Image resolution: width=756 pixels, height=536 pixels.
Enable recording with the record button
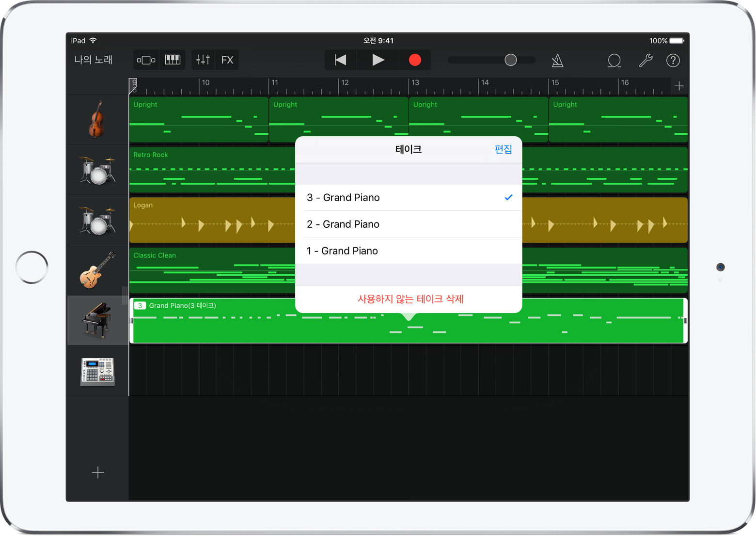[x=414, y=60]
